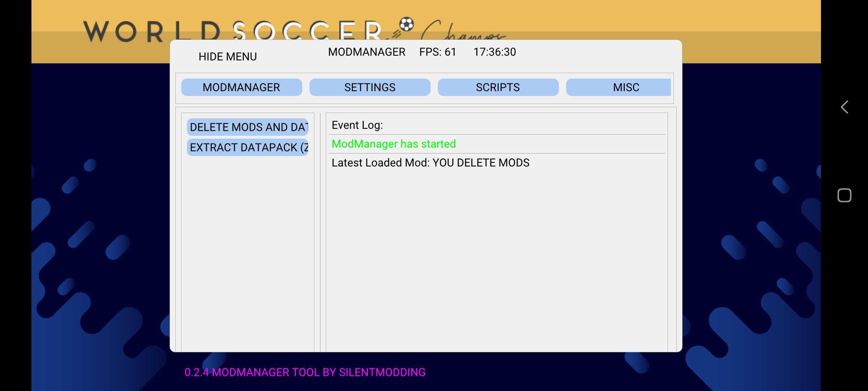The height and width of the screenshot is (391, 868).
Task: Tap the Android recents square icon
Action: coord(844,195)
